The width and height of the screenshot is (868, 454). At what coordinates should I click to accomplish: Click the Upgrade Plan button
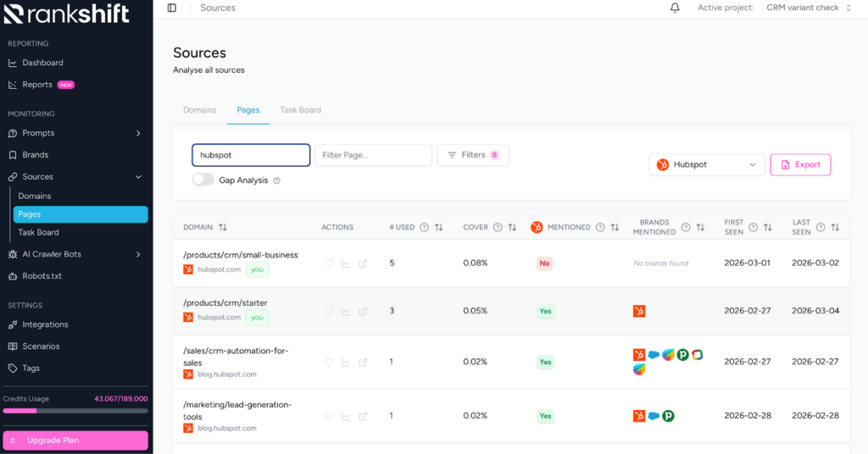pyautogui.click(x=75, y=440)
